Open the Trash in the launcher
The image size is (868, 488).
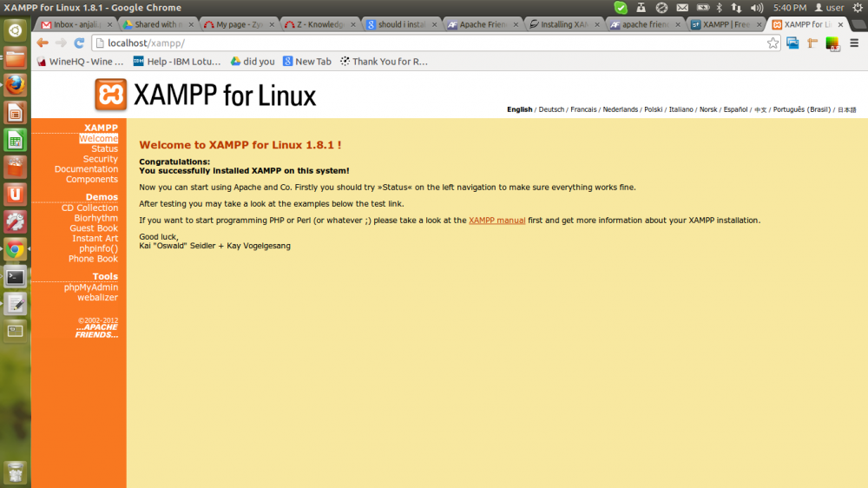[x=15, y=472]
